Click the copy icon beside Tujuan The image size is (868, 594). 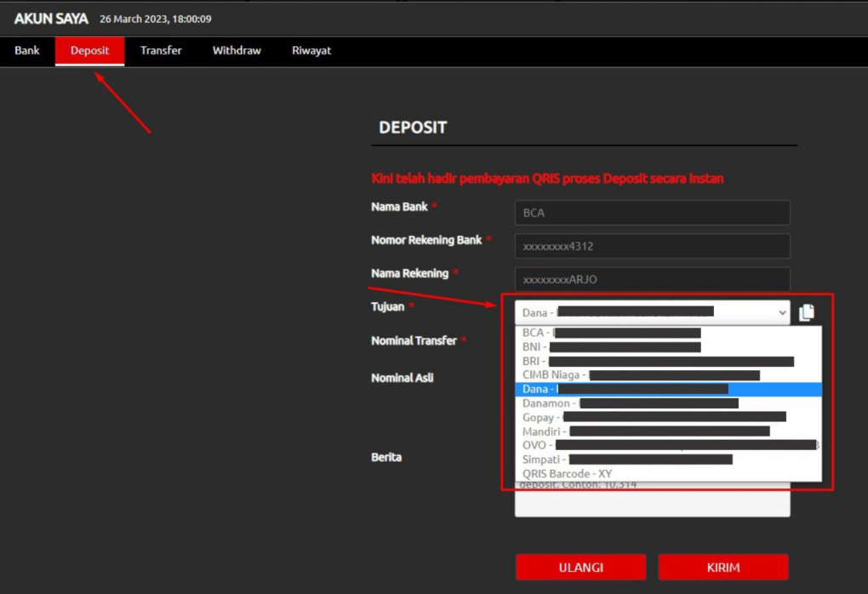tap(807, 313)
